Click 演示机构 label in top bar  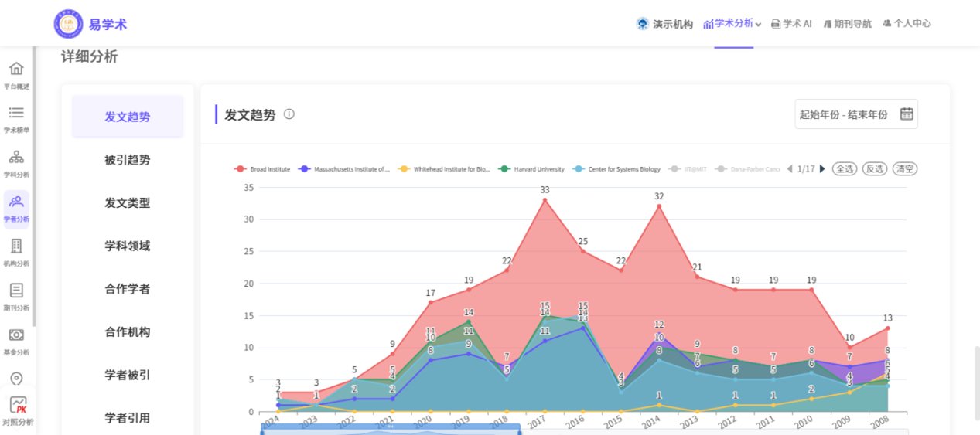click(x=673, y=24)
